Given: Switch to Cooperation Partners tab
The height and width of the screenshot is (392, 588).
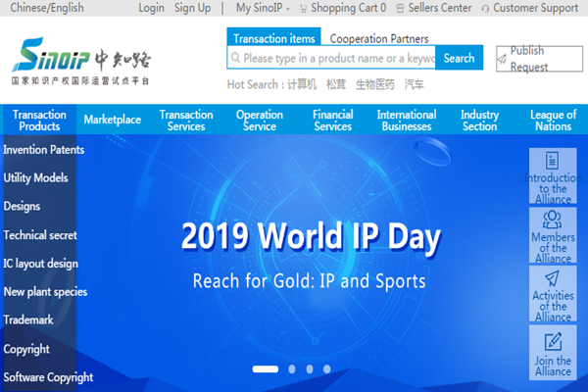Looking at the screenshot, I should pyautogui.click(x=378, y=39).
